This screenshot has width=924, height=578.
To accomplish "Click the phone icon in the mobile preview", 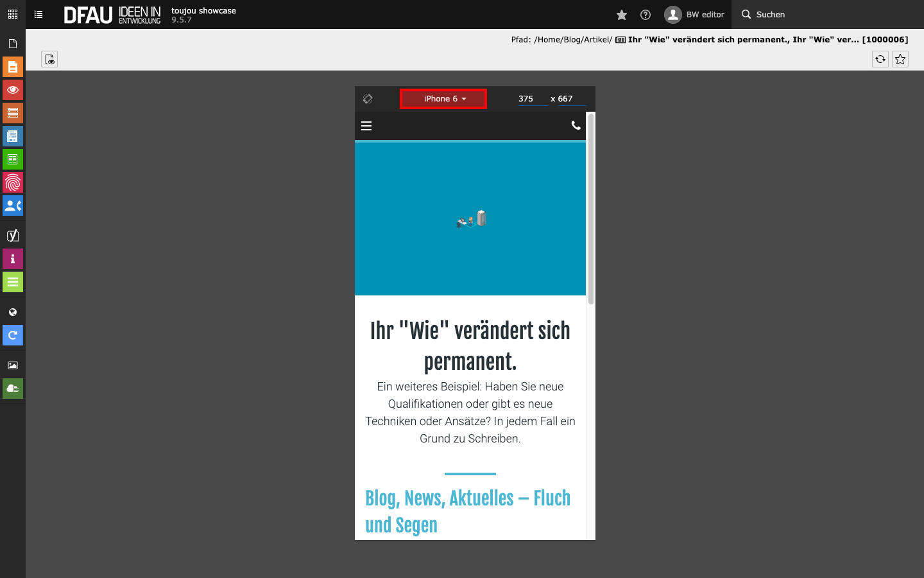I will click(576, 126).
